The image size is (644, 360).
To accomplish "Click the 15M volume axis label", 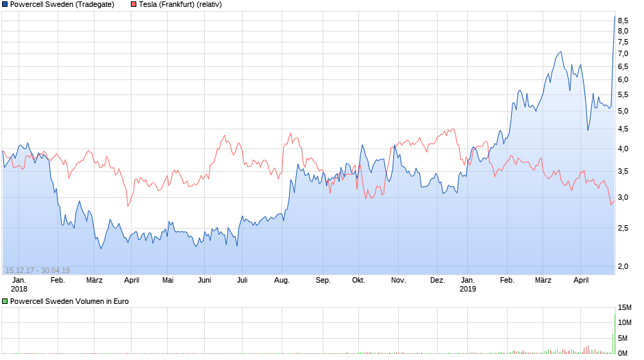I will point(625,308).
